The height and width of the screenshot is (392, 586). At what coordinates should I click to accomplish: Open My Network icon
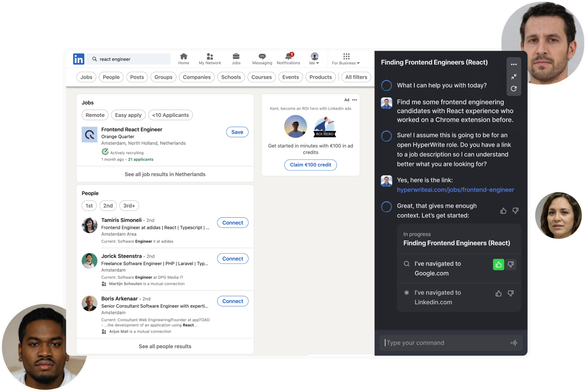(210, 56)
